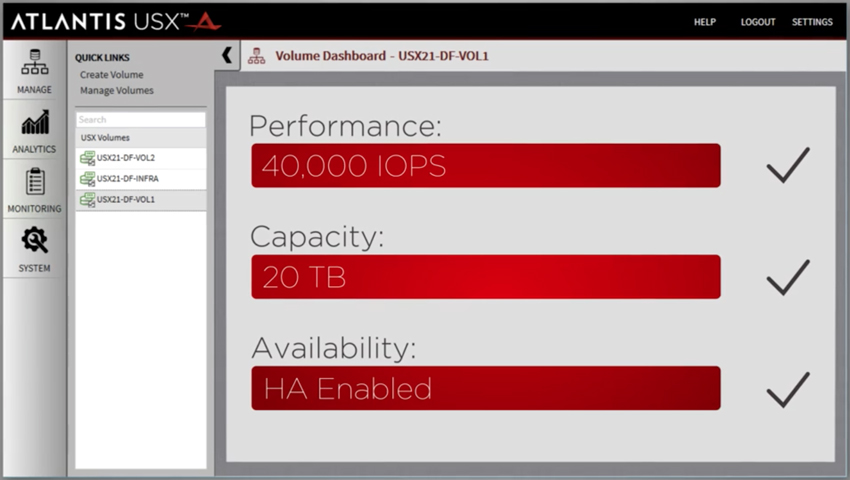Click the Performance: label
This screenshot has height=480, width=850.
(x=345, y=126)
